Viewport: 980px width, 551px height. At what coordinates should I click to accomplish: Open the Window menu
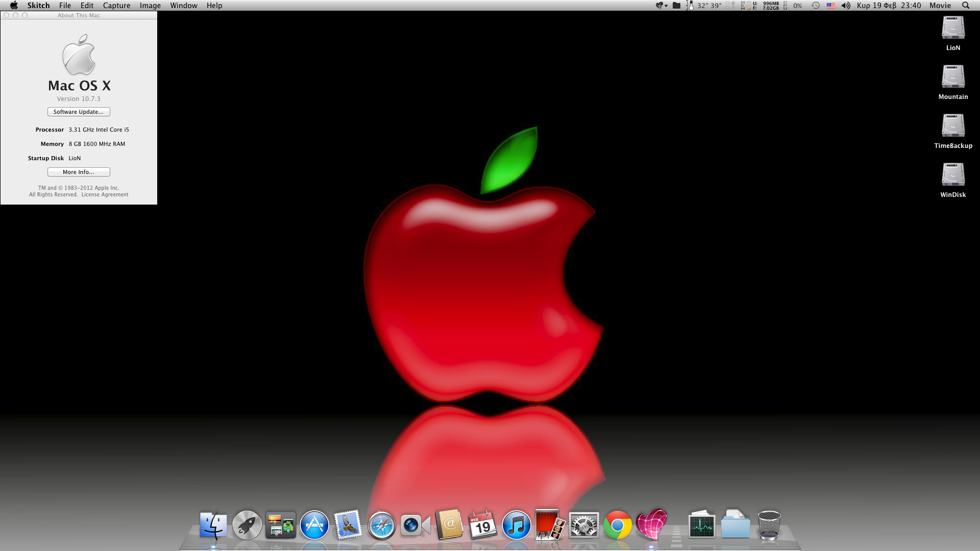click(x=183, y=6)
